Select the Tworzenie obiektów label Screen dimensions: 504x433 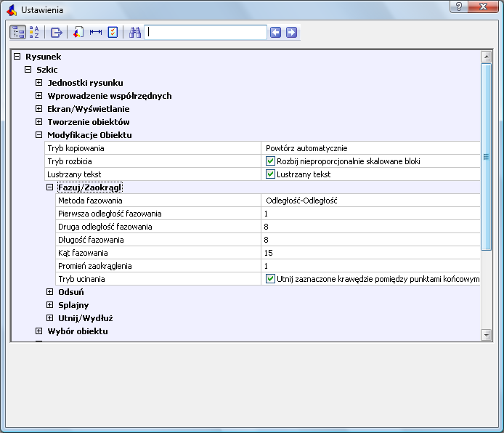pos(89,122)
